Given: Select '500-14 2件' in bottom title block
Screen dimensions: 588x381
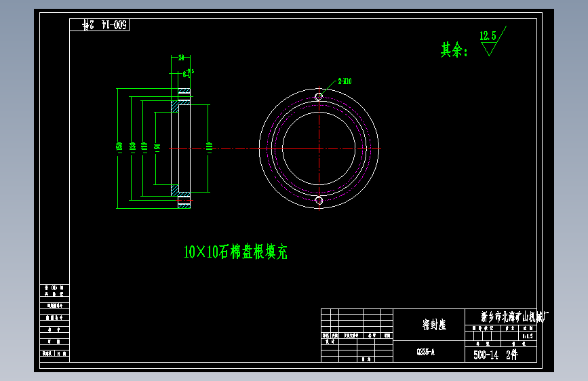Looking at the screenshot, I should (x=495, y=355).
